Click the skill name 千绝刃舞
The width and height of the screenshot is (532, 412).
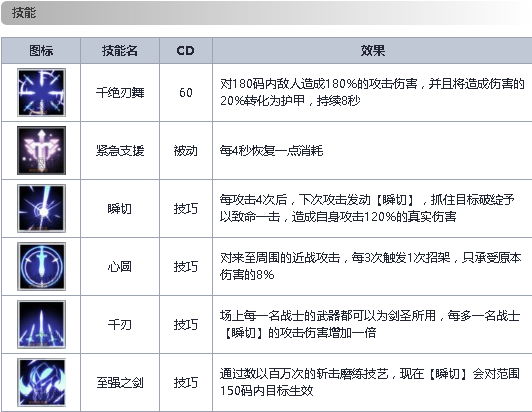coord(120,93)
